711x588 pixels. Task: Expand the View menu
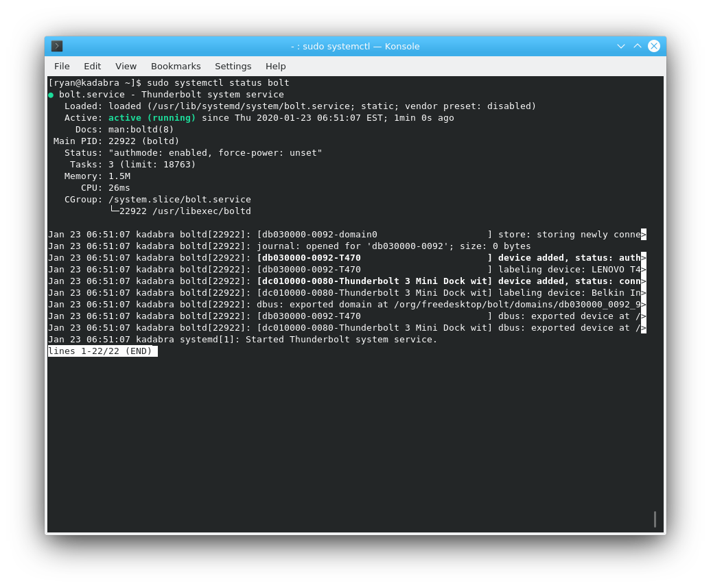[126, 66]
